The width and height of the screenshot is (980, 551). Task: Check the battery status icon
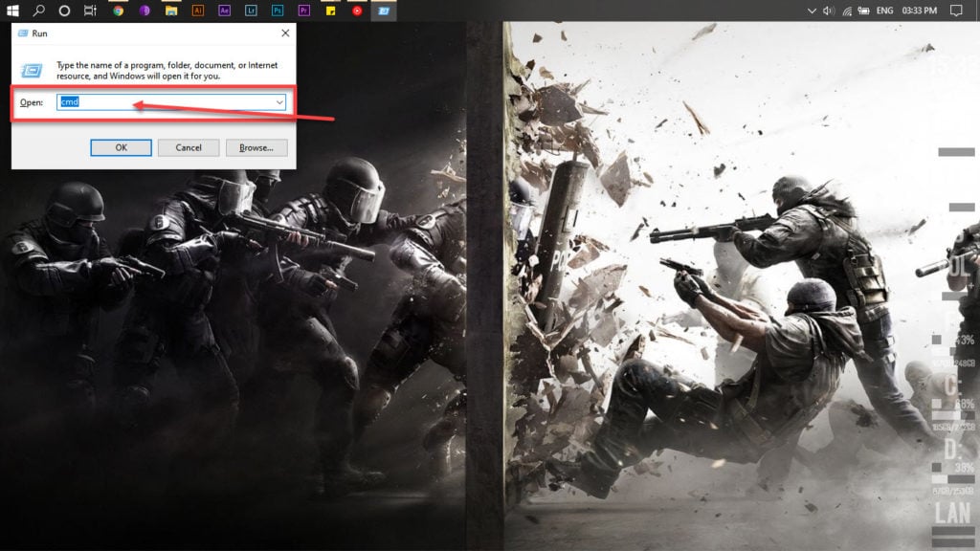coord(864,11)
